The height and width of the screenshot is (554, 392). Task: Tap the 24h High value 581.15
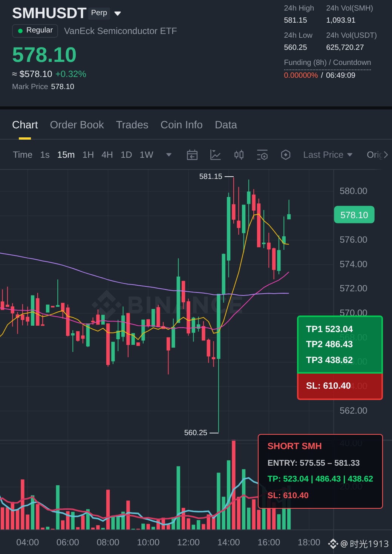pos(296,20)
